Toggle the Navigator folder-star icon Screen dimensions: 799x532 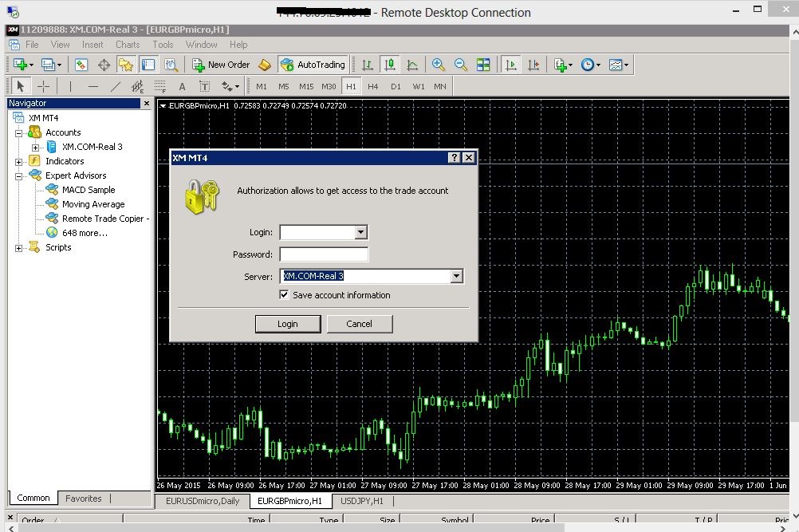[x=126, y=65]
